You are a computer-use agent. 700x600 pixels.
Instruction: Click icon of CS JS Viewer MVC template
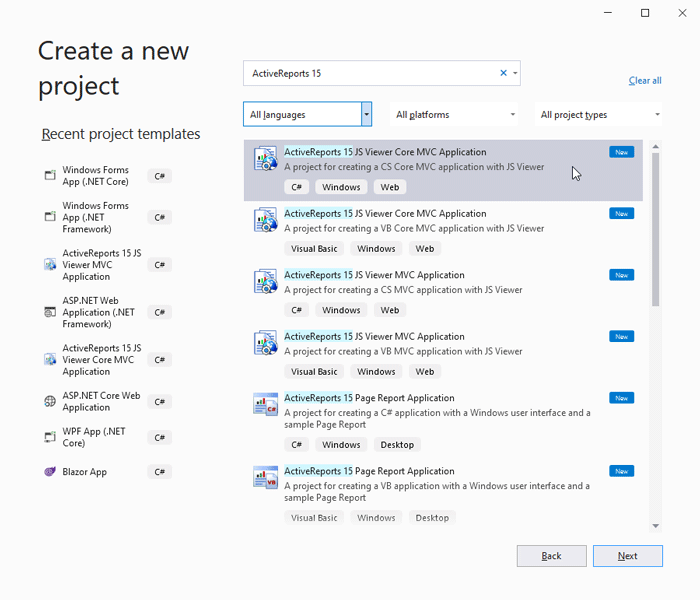click(x=266, y=282)
